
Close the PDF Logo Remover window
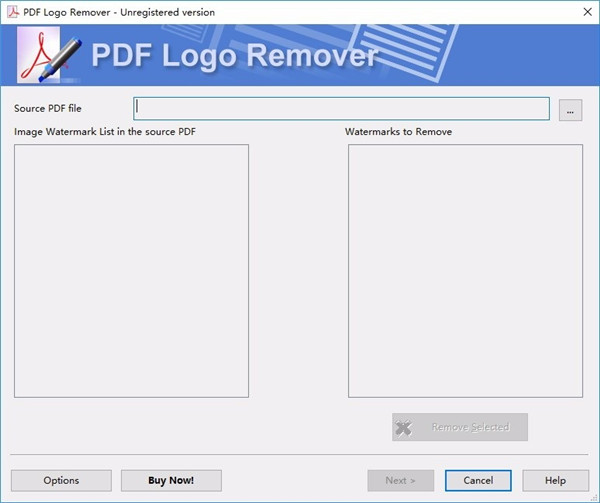[588, 12]
